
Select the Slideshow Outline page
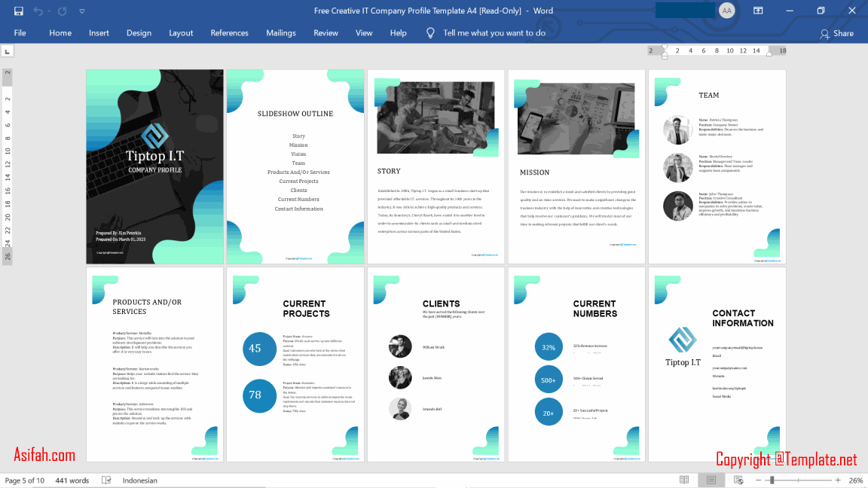[x=295, y=166]
